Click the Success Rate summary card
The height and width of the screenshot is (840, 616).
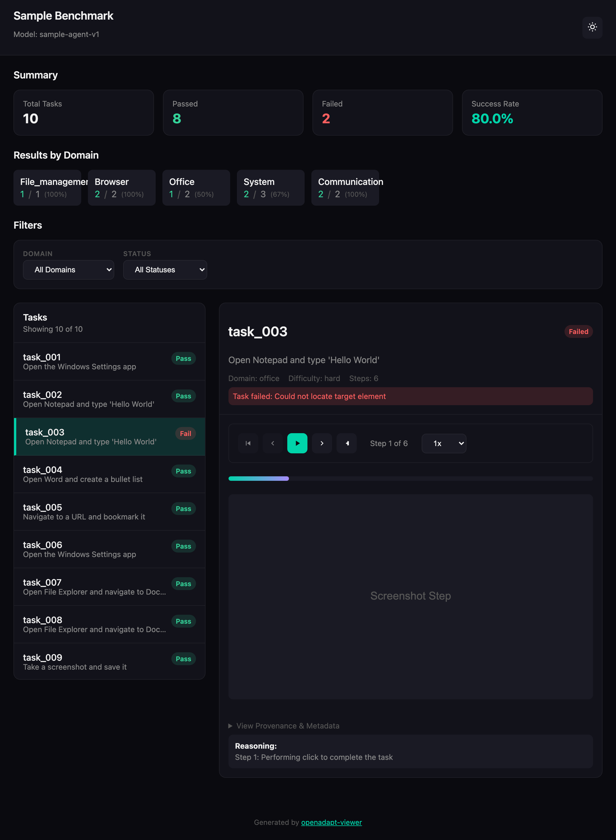(x=532, y=113)
